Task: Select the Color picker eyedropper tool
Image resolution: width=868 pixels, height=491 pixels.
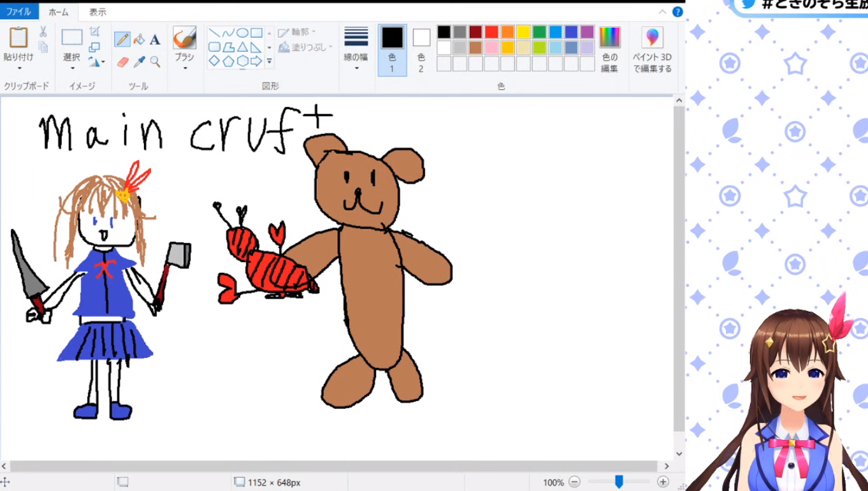Action: (139, 62)
